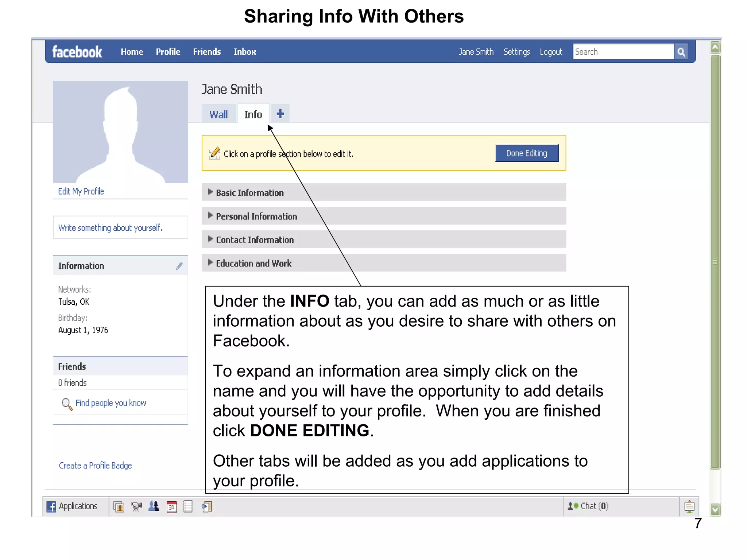Click the pencil icon in Information panel
Image resolution: width=747 pixels, height=560 pixels.
(x=179, y=266)
